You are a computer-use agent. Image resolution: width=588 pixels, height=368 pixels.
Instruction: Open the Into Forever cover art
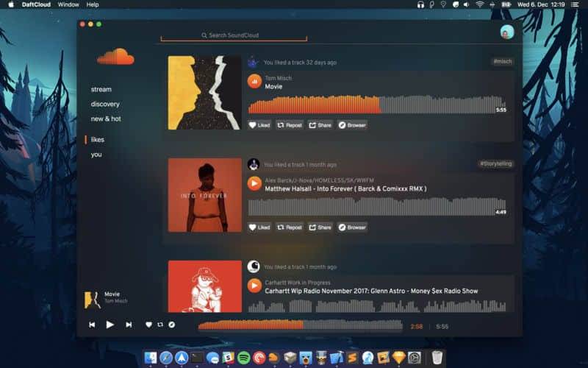(205, 195)
